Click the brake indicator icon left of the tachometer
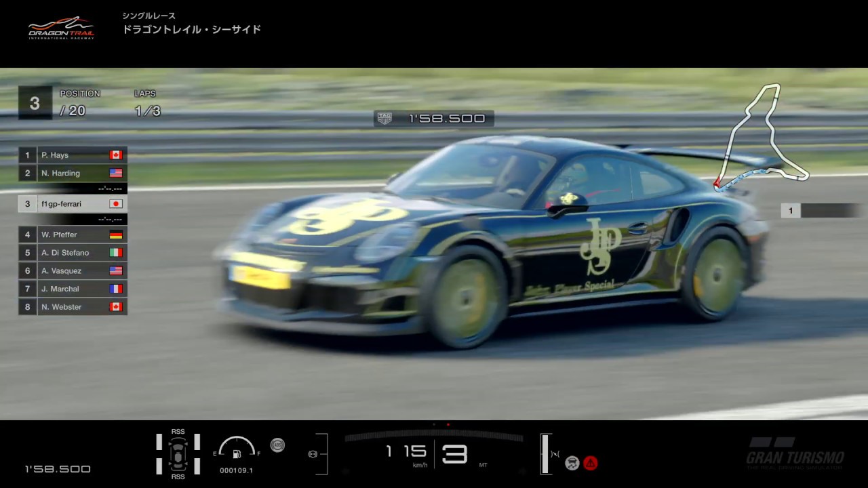Screen dimensions: 868x488 pos(313,454)
